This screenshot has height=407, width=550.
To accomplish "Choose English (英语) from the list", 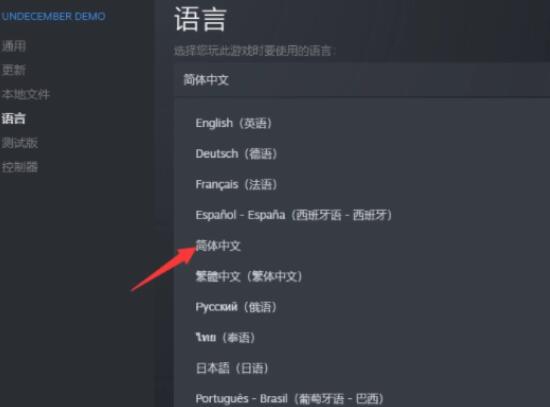I will [x=234, y=123].
